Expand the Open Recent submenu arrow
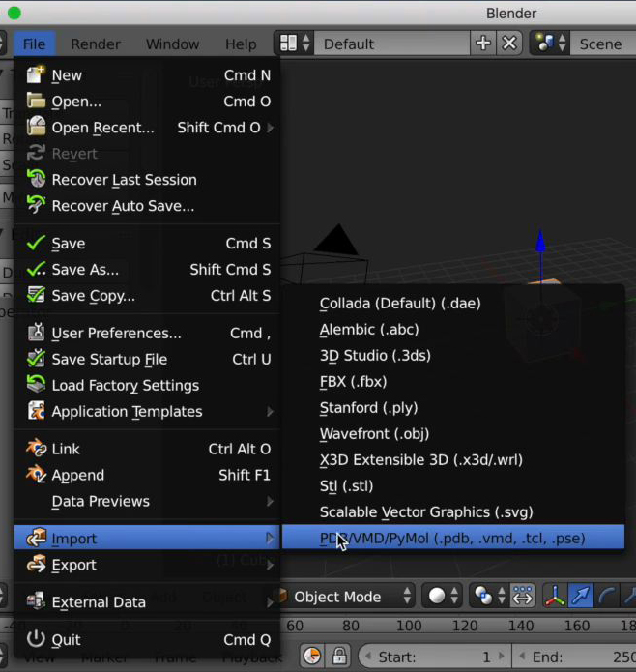The height and width of the screenshot is (672, 636). 270,128
